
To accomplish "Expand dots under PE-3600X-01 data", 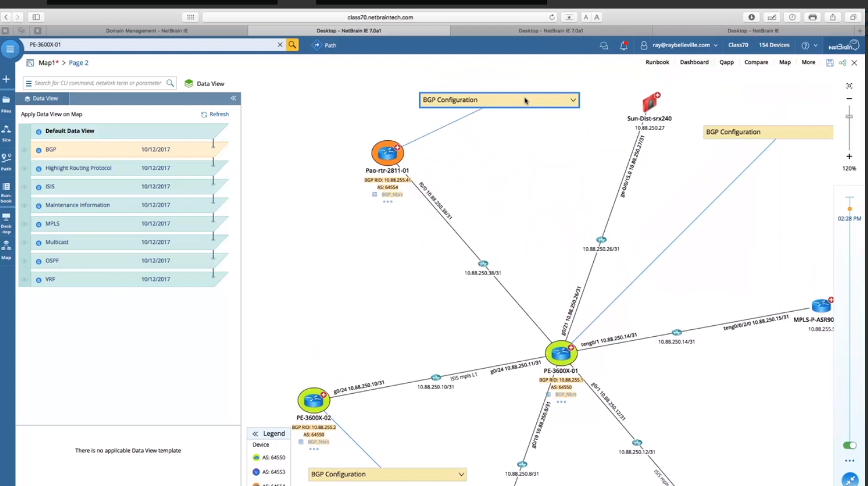I will tap(561, 402).
